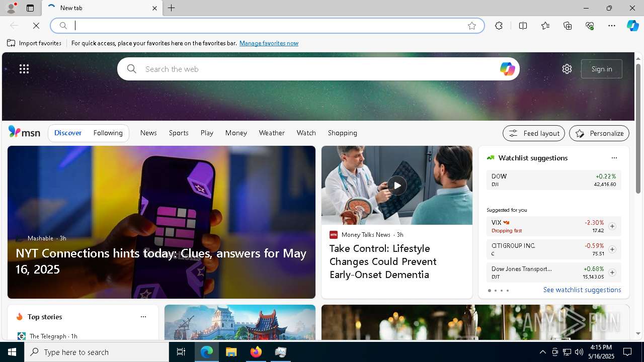This screenshot has height=362, width=644.
Task: Open Feed layout options
Action: [x=534, y=133]
